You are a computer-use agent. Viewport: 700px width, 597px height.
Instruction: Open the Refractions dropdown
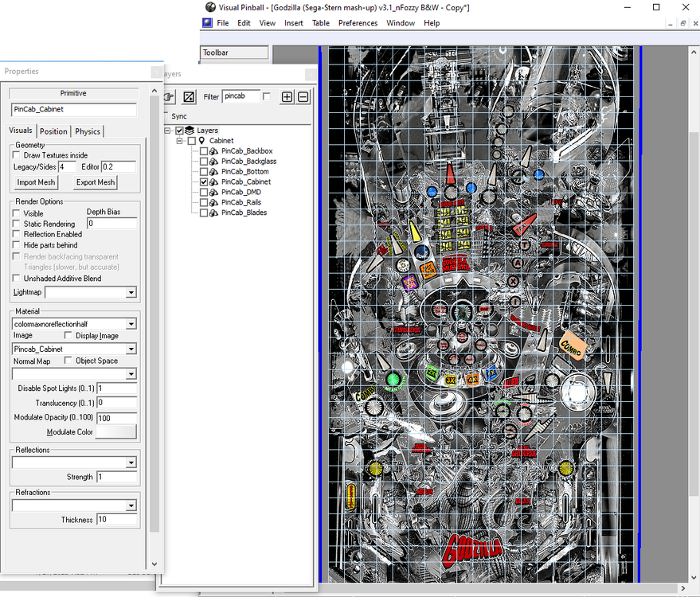pyautogui.click(x=131, y=505)
